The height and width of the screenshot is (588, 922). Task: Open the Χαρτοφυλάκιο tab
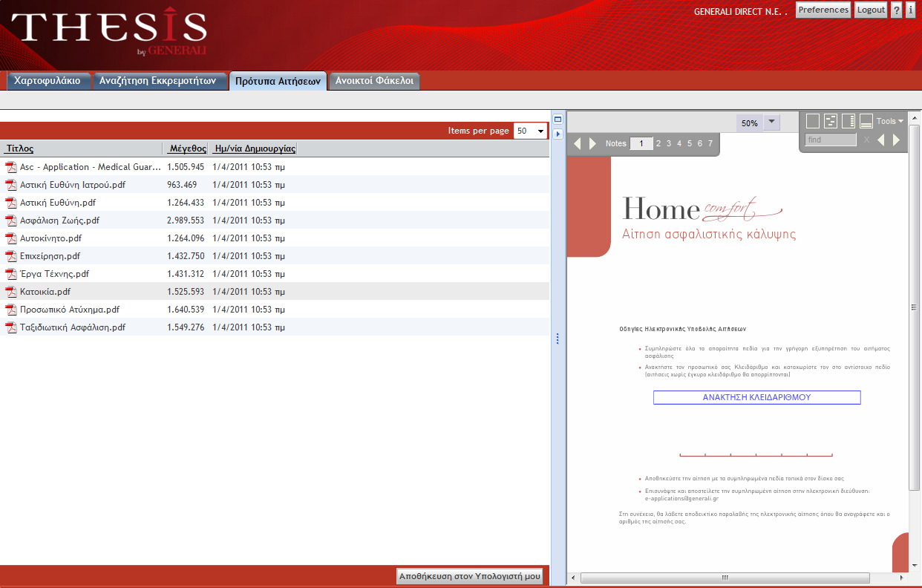[x=48, y=81]
